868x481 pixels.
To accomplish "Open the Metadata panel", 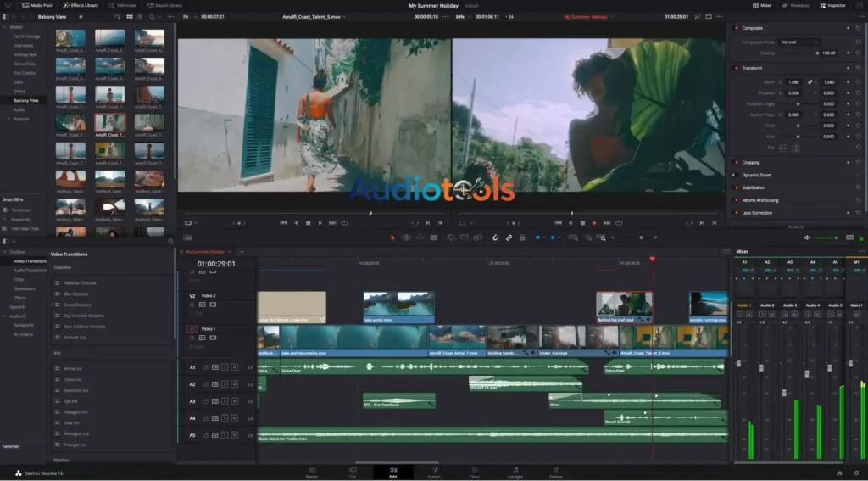I will click(795, 5).
